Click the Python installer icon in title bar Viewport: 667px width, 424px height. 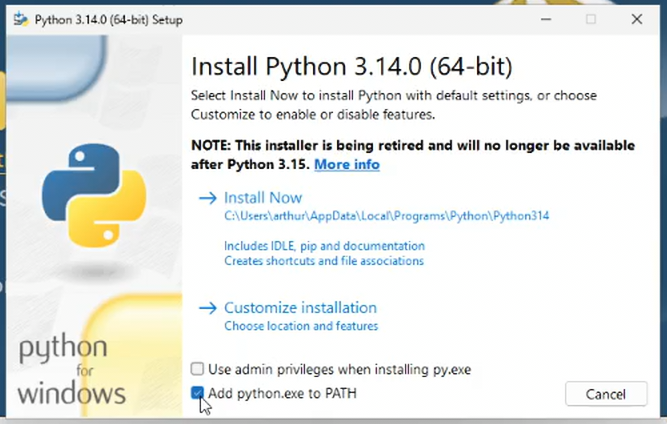pos(21,20)
